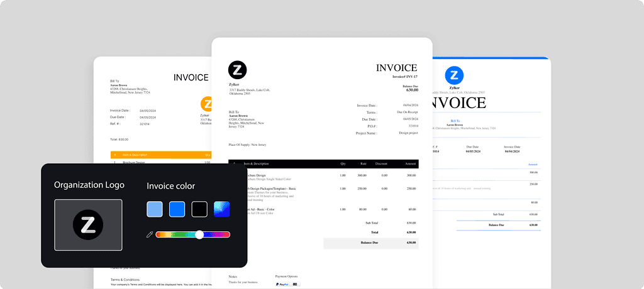Image resolution: width=644 pixels, height=289 pixels.
Task: Click the black Z logo on the center invoice
Action: (237, 70)
